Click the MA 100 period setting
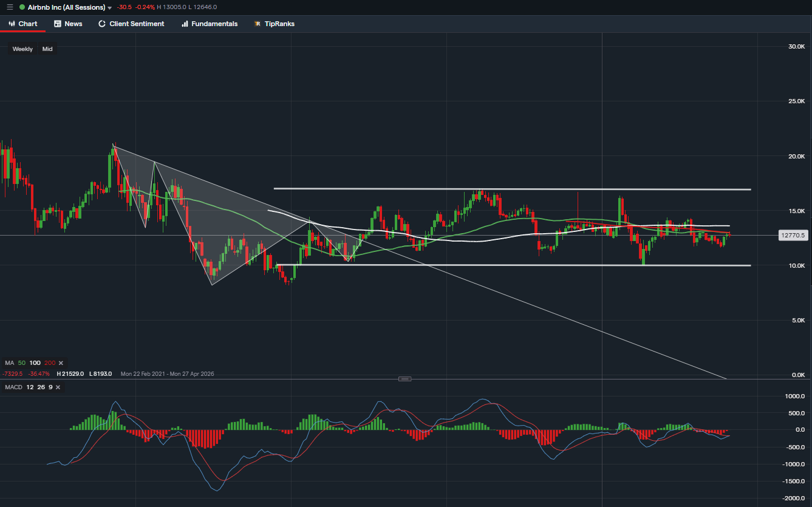The height and width of the screenshot is (507, 812). coord(35,362)
